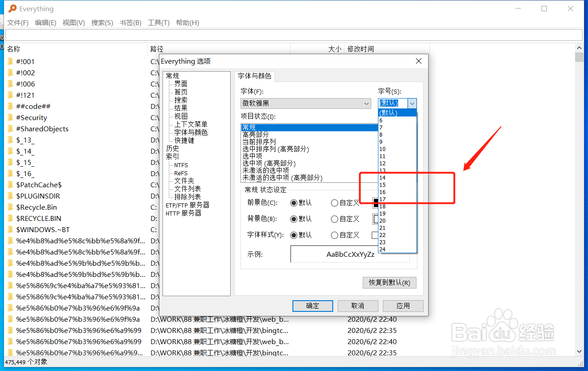This screenshot has width=588, height=371.
Task: Choose font size 20 from the list
Action: (398, 220)
